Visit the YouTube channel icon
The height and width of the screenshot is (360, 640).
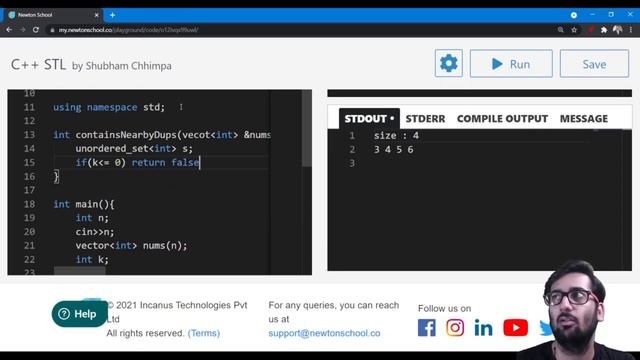(x=516, y=328)
